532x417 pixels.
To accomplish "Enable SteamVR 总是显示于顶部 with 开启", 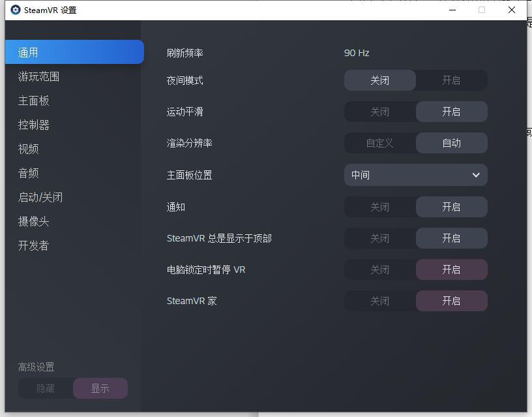I will click(x=452, y=238).
